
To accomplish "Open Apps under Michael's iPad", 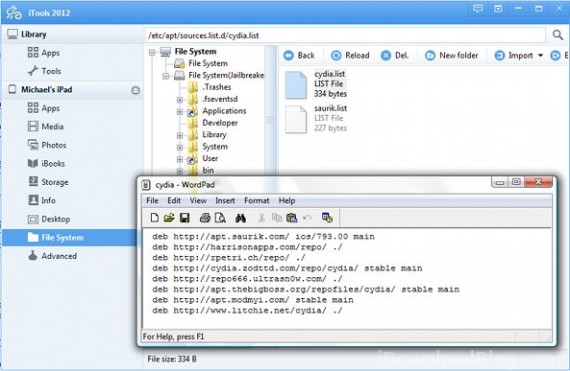I will click(x=44, y=108).
